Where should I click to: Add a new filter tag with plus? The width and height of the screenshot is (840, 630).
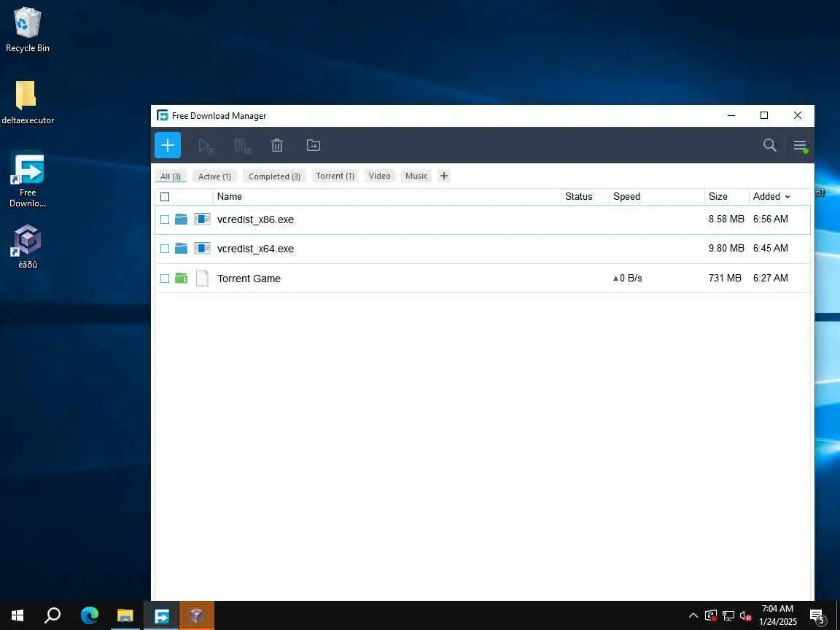tap(443, 176)
